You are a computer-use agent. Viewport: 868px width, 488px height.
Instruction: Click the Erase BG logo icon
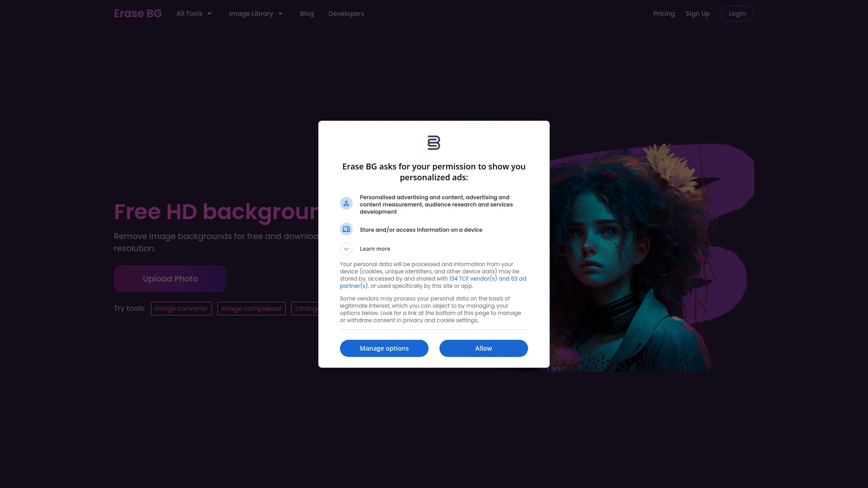[x=434, y=142]
